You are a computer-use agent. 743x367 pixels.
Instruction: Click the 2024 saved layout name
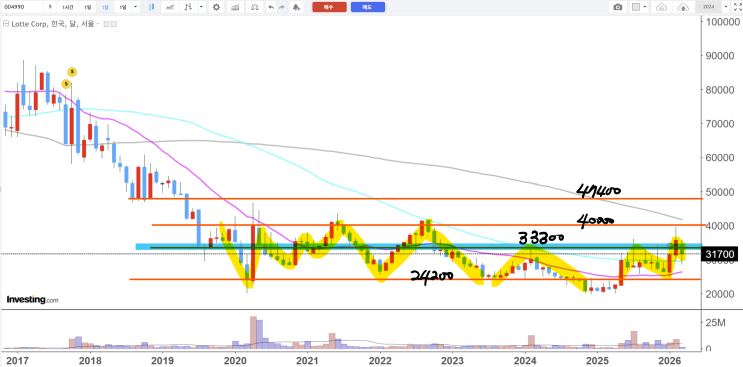[708, 7]
